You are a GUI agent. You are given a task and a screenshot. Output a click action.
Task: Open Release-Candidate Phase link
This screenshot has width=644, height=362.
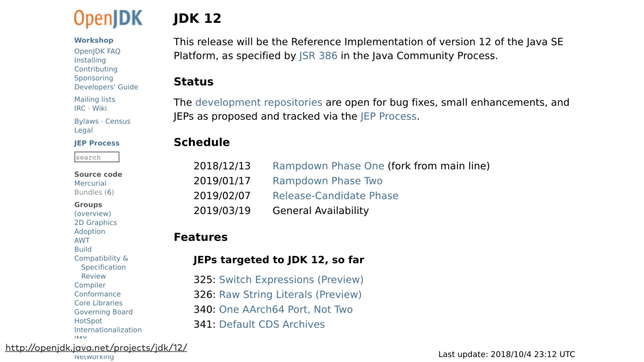(x=336, y=196)
